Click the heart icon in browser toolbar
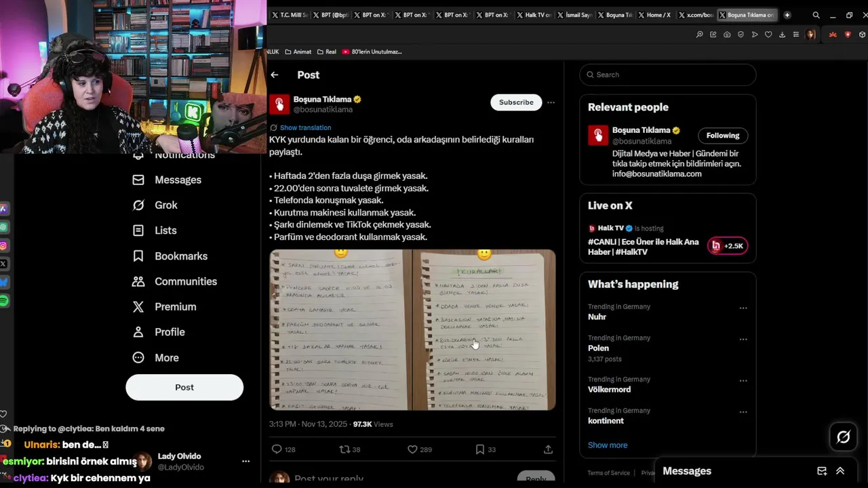This screenshot has height=488, width=868. (768, 35)
